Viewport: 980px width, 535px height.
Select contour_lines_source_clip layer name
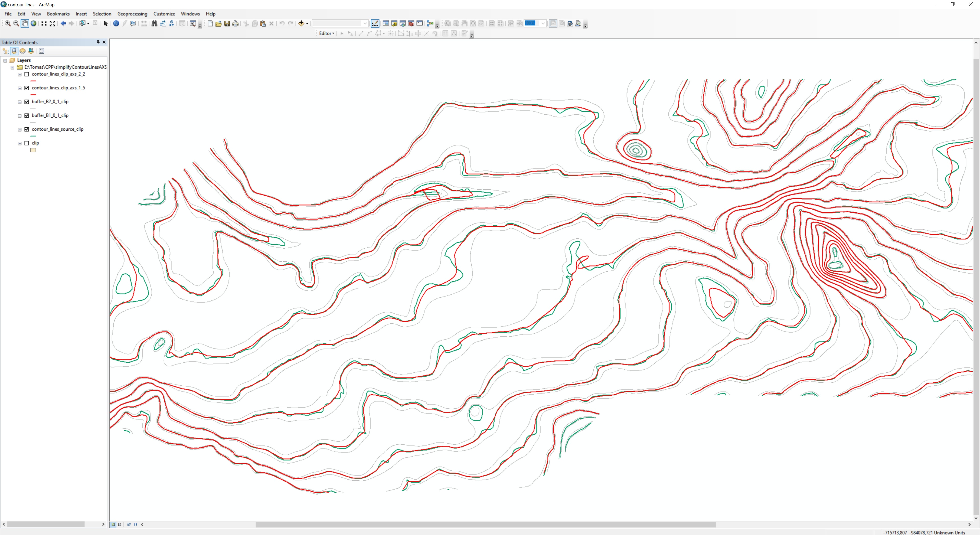pyautogui.click(x=57, y=129)
